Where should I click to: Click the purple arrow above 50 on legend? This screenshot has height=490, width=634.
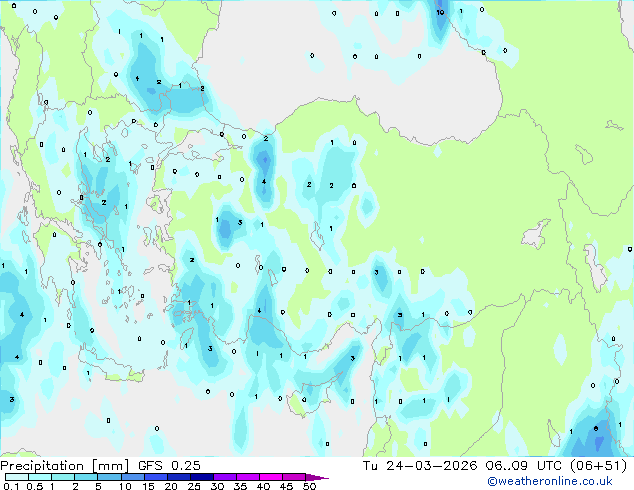(317, 477)
